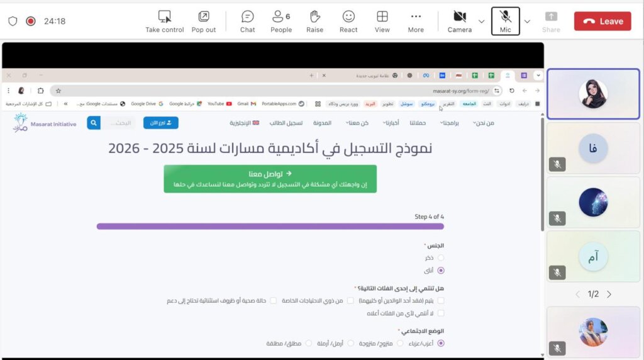Click the green تواصل معنا button

tap(270, 179)
